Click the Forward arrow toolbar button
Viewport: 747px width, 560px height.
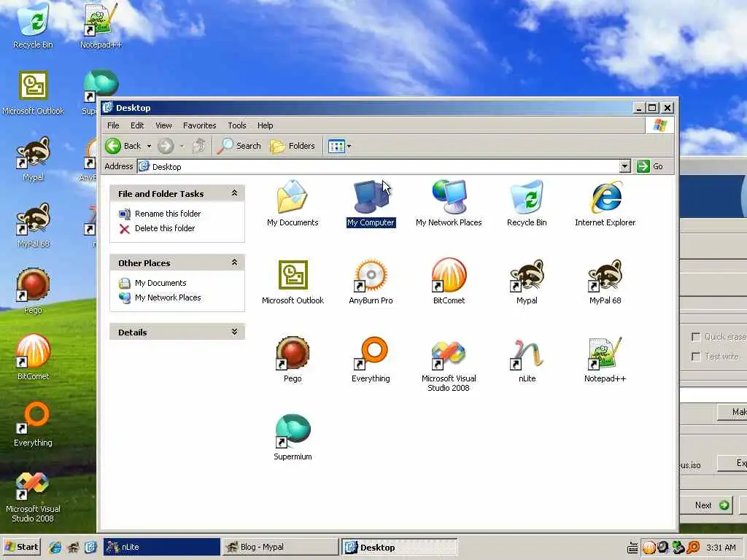point(166,146)
